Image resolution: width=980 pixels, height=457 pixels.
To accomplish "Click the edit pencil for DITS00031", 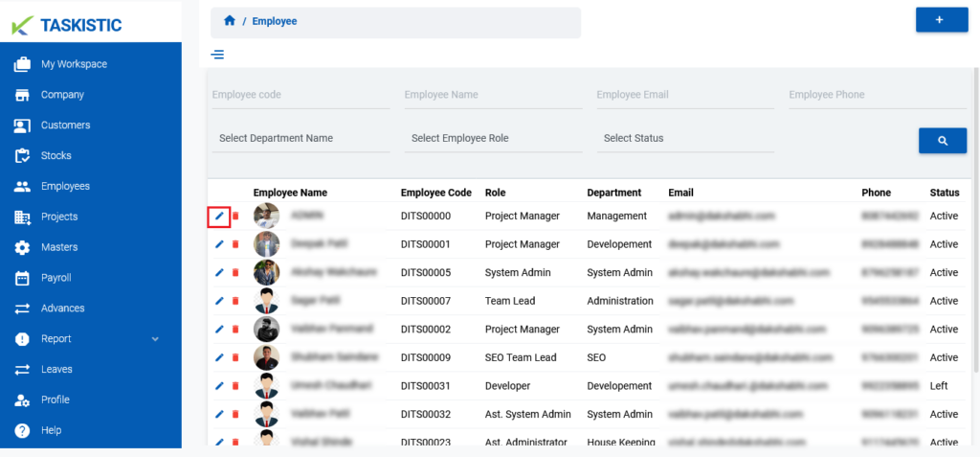I will [219, 386].
